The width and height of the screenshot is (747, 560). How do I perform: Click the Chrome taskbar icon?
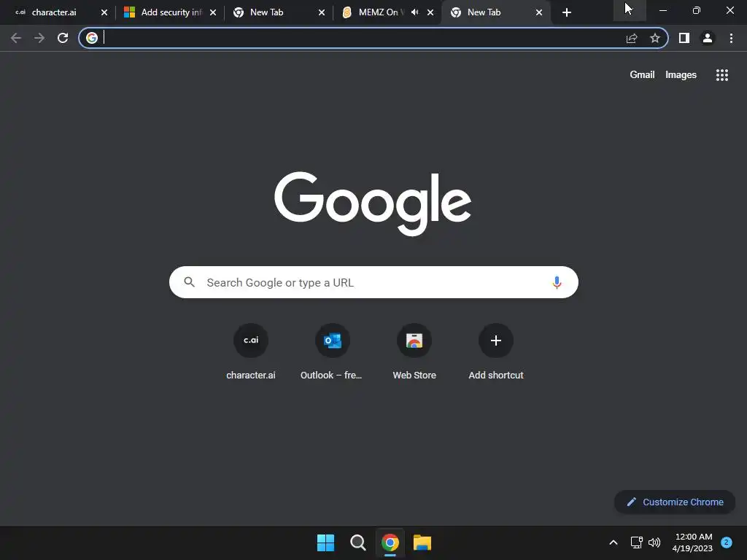[390, 542]
